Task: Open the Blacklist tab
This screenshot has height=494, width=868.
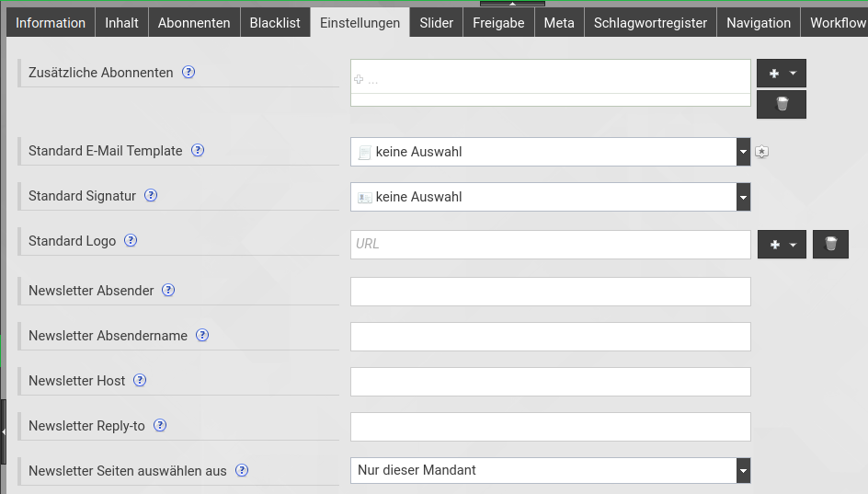Action: point(275,23)
